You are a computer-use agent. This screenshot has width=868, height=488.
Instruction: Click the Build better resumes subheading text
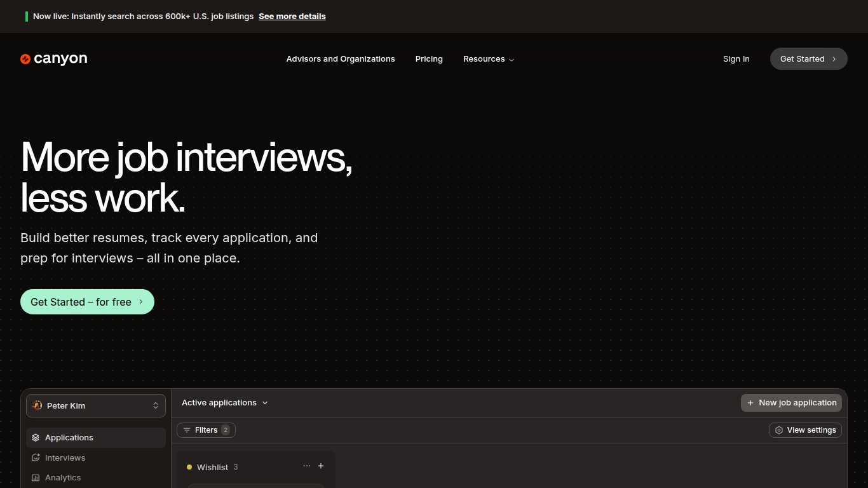click(x=169, y=248)
